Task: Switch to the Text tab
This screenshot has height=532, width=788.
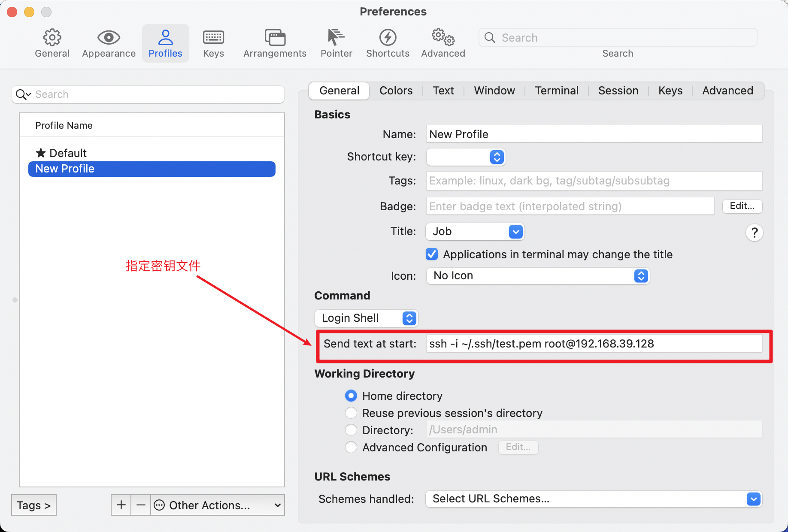Action: [x=443, y=91]
